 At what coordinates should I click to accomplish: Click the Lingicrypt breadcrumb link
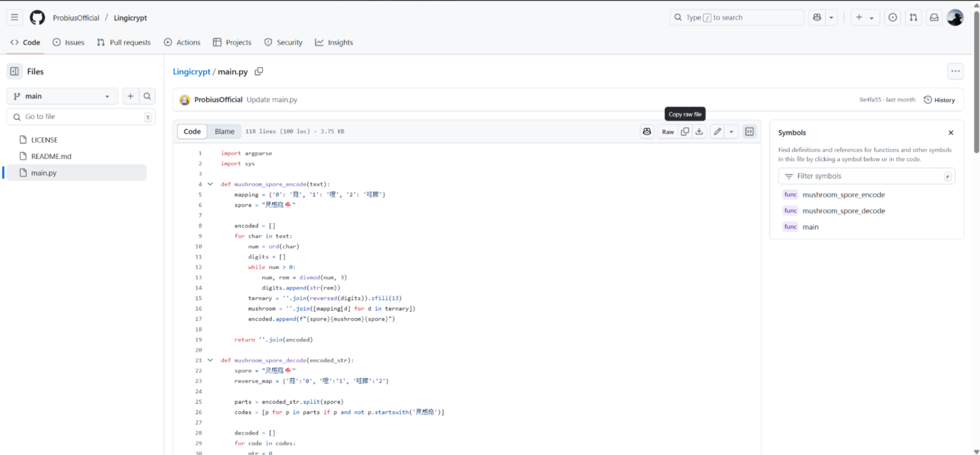point(191,72)
